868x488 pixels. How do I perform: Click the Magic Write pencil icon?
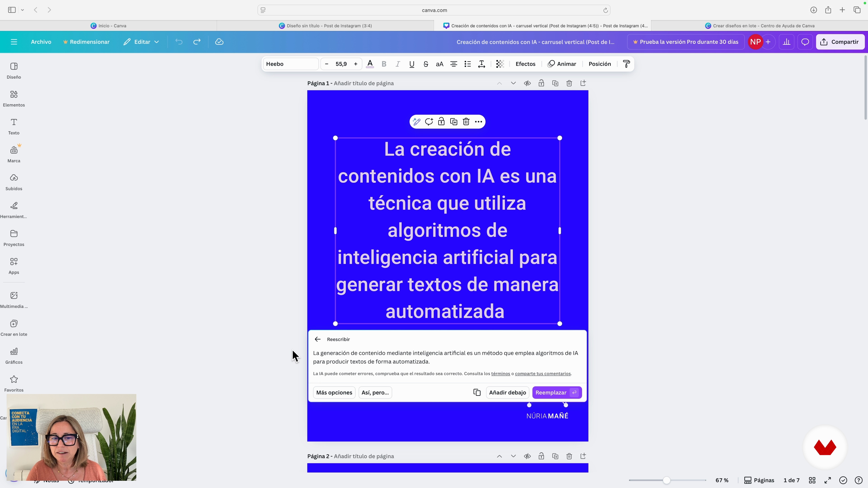(x=416, y=122)
